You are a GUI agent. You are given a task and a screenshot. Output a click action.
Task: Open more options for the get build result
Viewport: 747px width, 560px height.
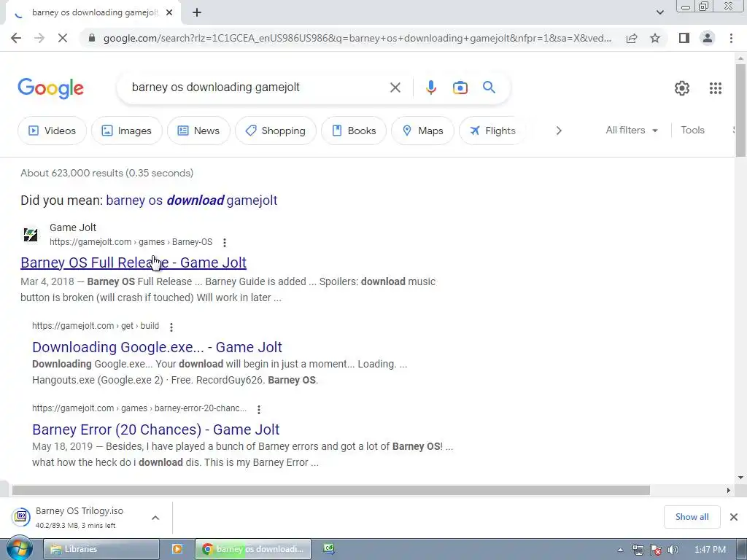[171, 327]
